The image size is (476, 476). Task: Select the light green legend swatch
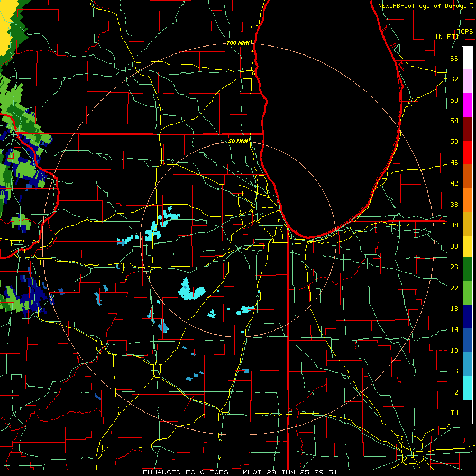tap(467, 293)
